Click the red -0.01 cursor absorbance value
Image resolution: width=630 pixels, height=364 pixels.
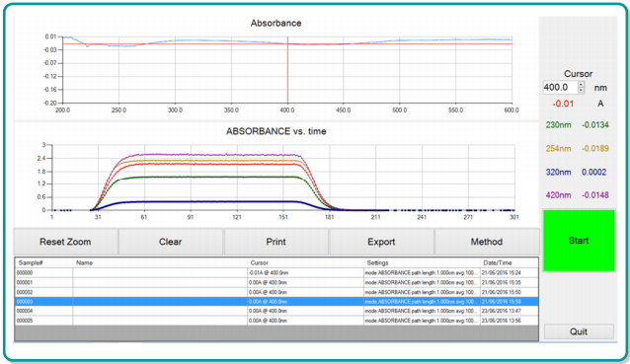click(563, 104)
